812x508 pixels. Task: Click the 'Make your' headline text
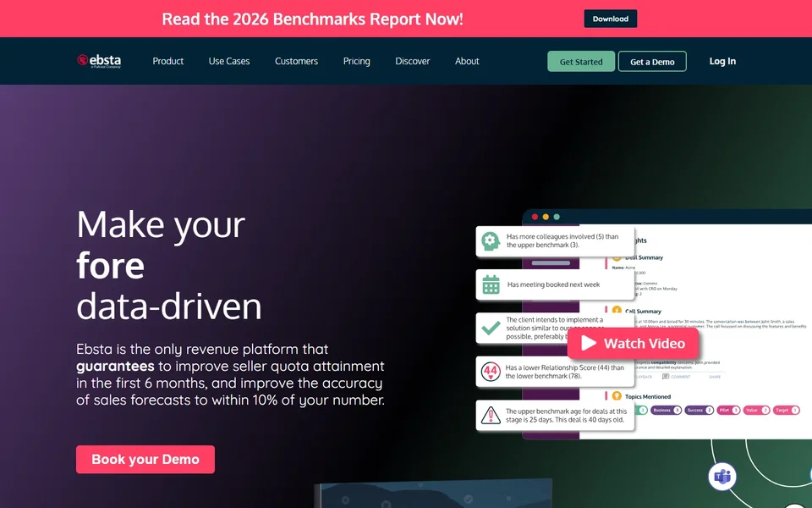pos(161,225)
